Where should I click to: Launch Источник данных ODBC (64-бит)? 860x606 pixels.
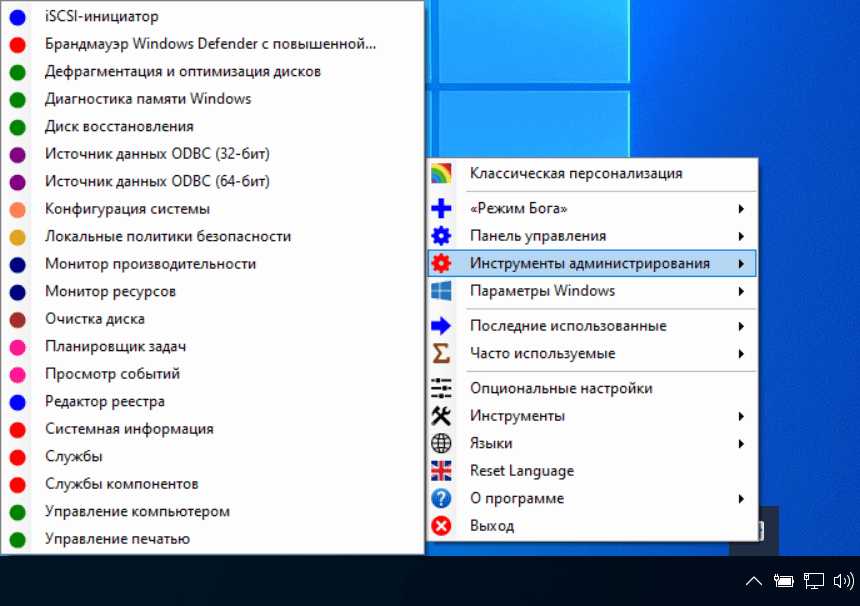pyautogui.click(x=212, y=182)
